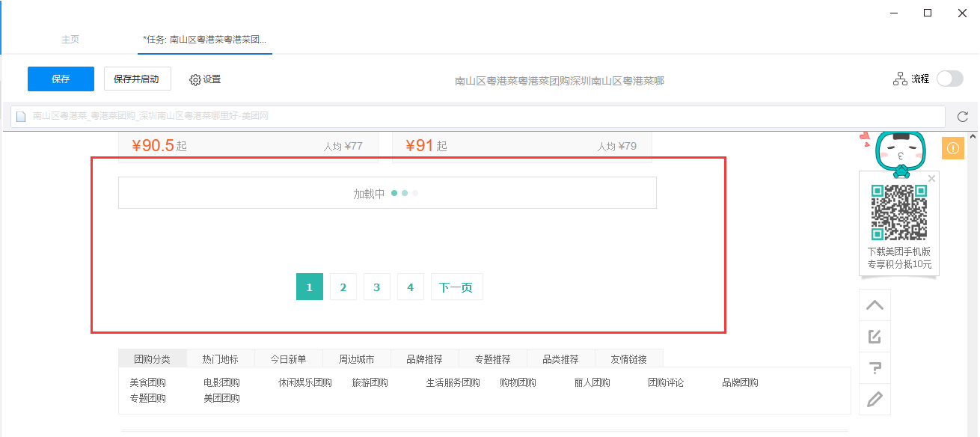The height and width of the screenshot is (437, 980).
Task: Open 设置 gear settings
Action: [x=205, y=79]
